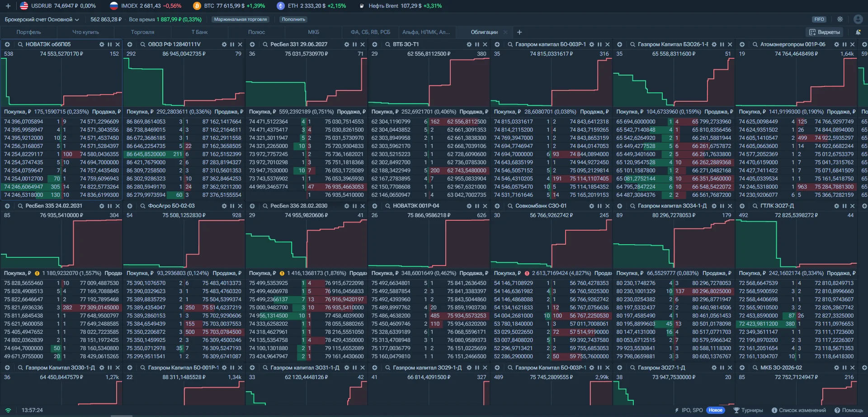This screenshot has width=868, height=417.
Task: Pause the ГТЛК ЗО27-Д order book
Action: coord(844,206)
